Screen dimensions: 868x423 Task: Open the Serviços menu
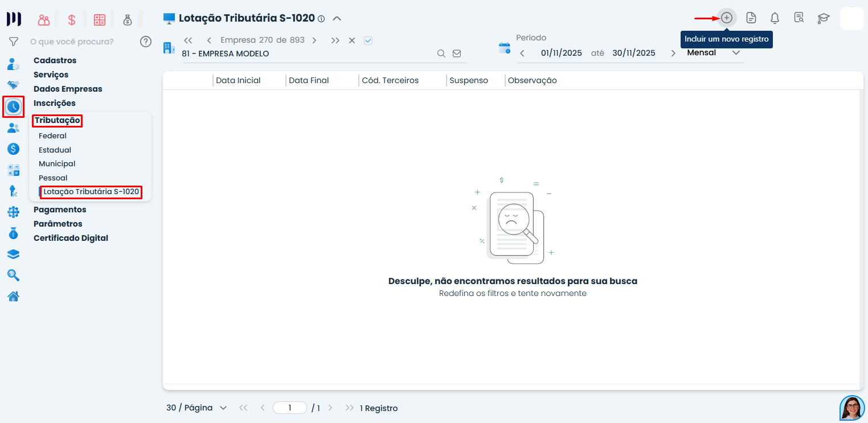tap(51, 75)
